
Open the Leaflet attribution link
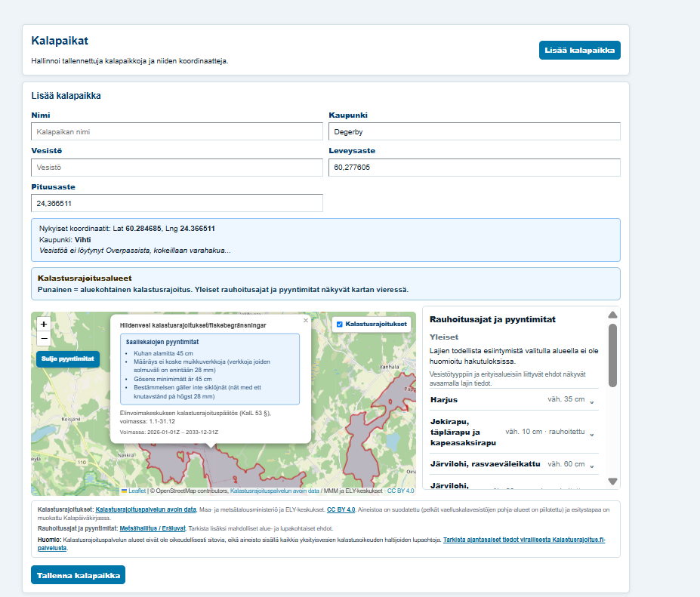tap(137, 491)
